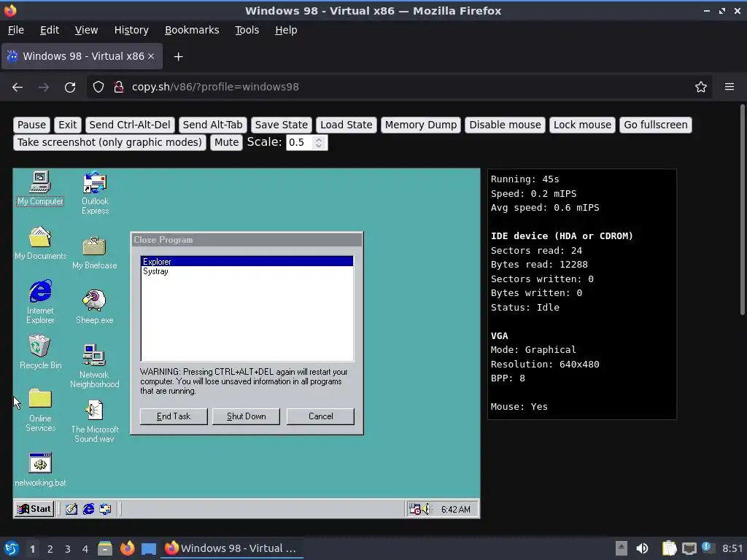Screen dimensions: 747x560
Task: Open file manager in host panel
Action: [105, 548]
